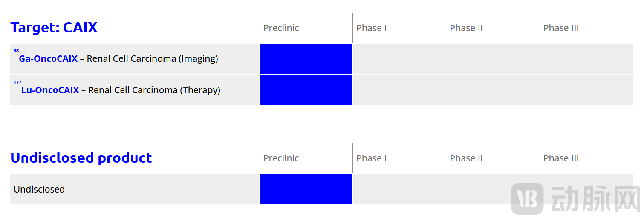
Task: Click Phase II header in Undisclosed product table
Action: (x=466, y=158)
